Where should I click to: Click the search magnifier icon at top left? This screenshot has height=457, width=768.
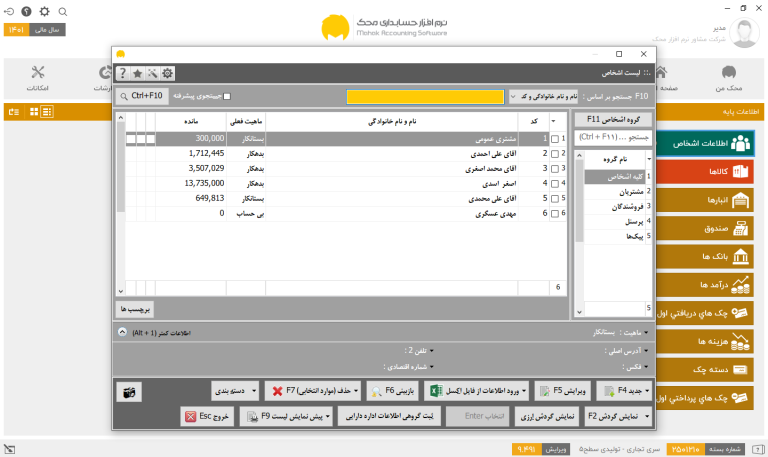tap(63, 11)
